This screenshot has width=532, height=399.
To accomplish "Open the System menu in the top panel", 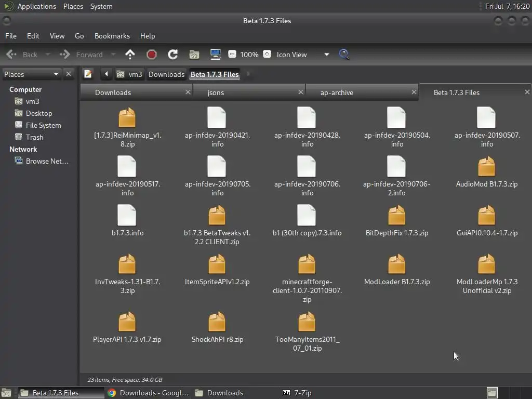I will [101, 6].
